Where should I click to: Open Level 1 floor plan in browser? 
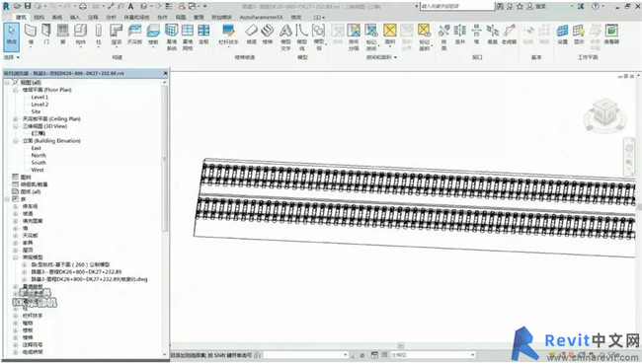[x=40, y=97]
